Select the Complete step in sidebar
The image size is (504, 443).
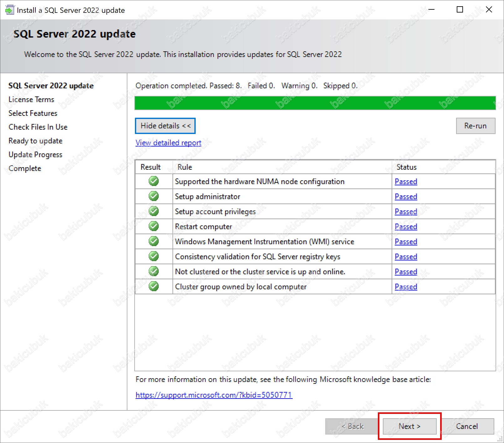tap(25, 168)
